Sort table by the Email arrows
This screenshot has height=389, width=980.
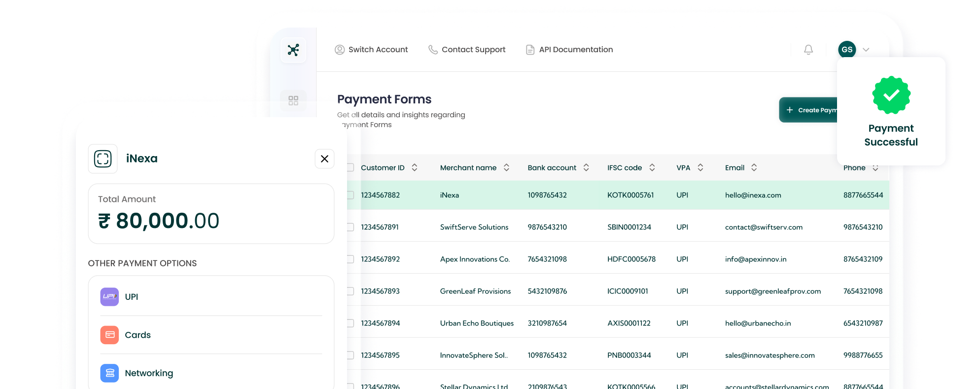click(x=754, y=167)
